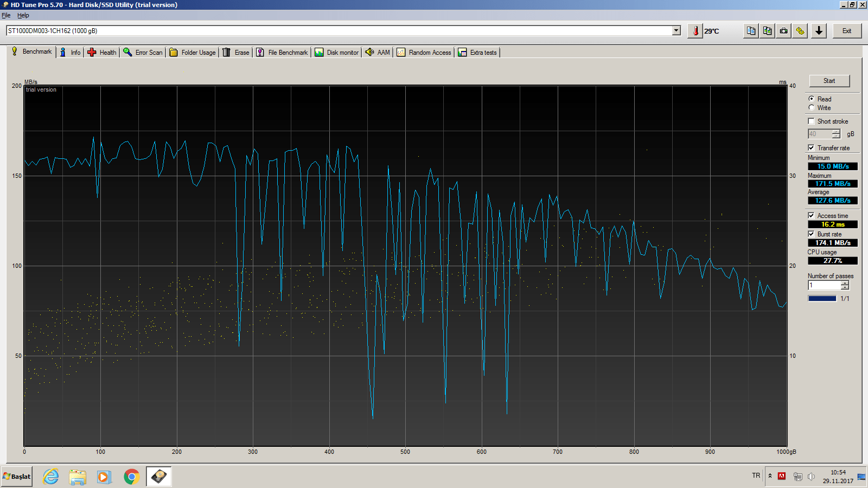Open the Extra tests tab
The image size is (868, 488).
[x=477, y=53]
